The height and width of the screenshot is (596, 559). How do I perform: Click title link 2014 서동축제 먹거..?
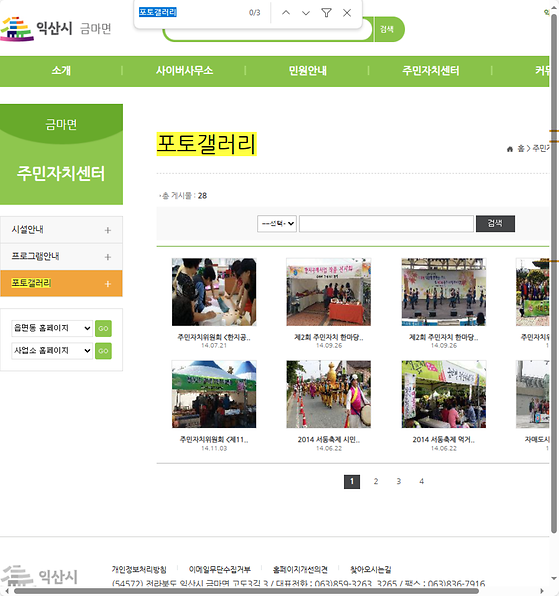click(x=444, y=440)
